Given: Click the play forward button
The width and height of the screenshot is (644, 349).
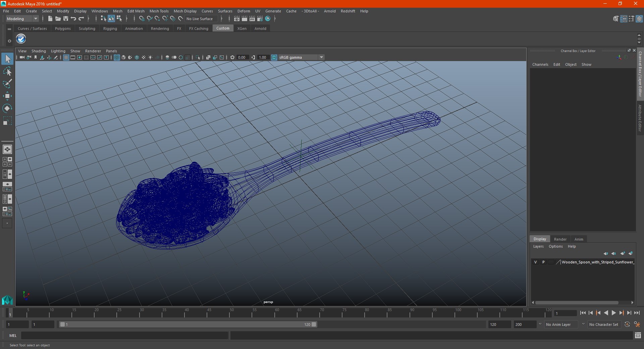Looking at the screenshot, I should 613,313.
